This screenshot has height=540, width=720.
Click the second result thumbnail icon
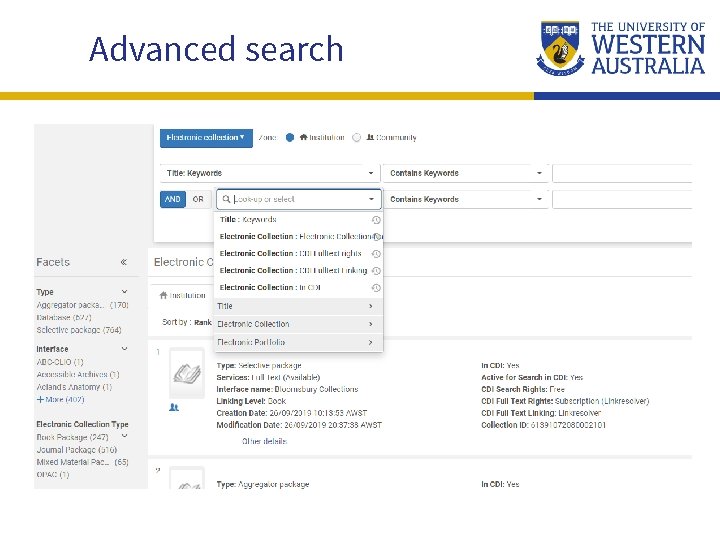pos(187,478)
